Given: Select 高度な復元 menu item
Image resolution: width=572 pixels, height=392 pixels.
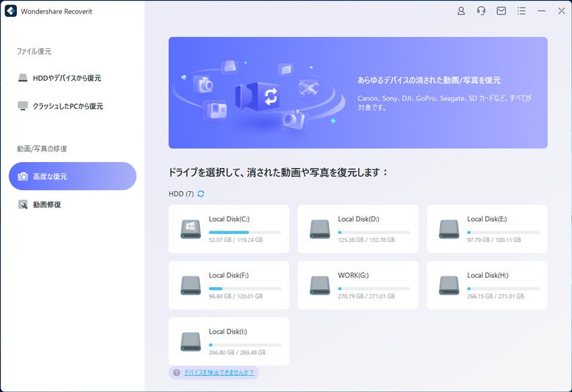Looking at the screenshot, I should click(72, 176).
